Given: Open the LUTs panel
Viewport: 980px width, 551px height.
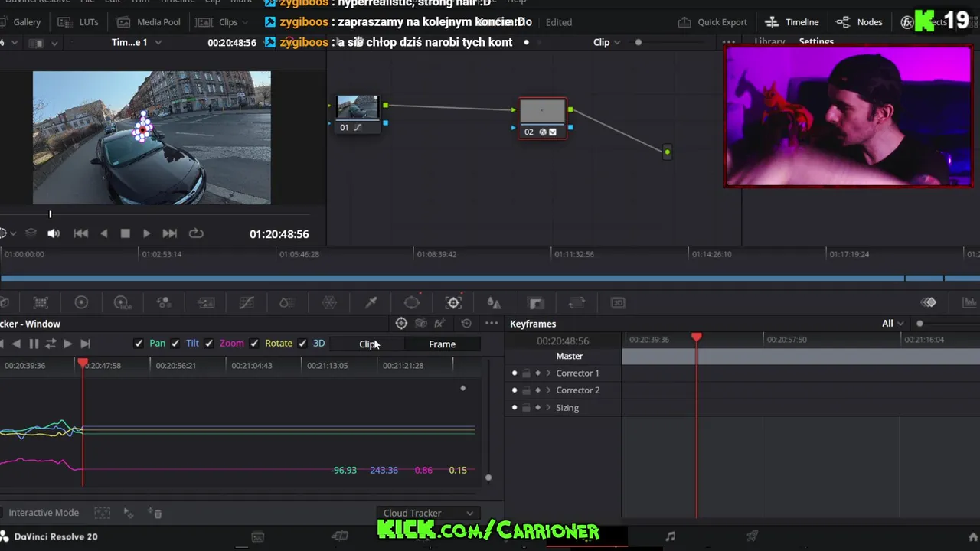Looking at the screenshot, I should [x=78, y=22].
